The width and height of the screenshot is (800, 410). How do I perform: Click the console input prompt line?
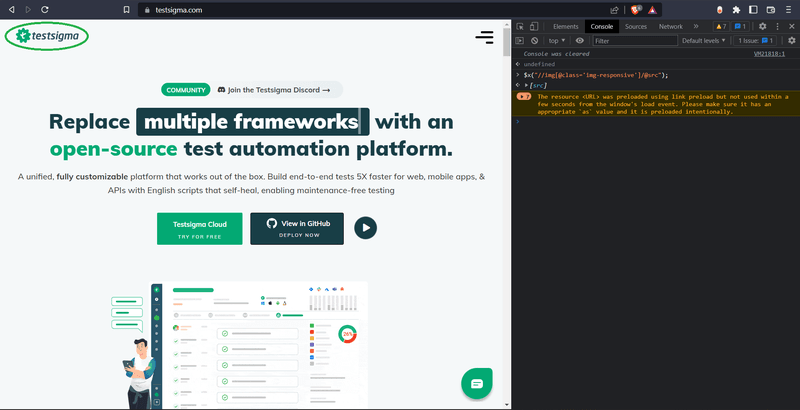[x=656, y=121]
